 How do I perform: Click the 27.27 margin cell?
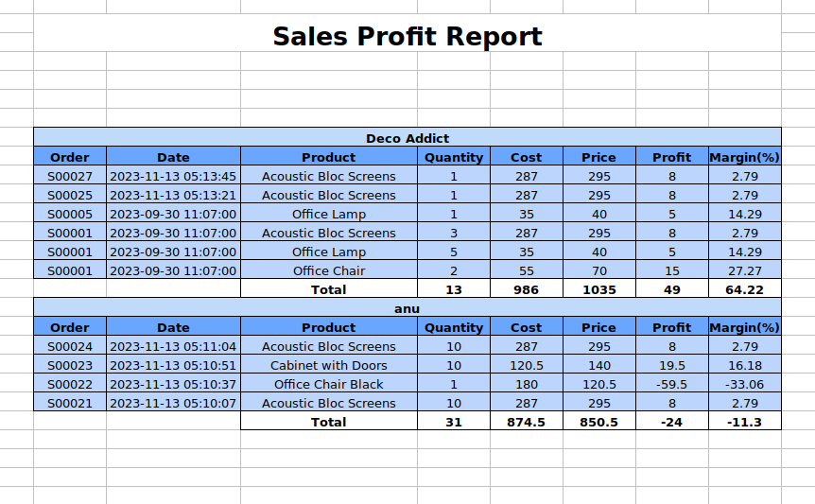tap(744, 270)
